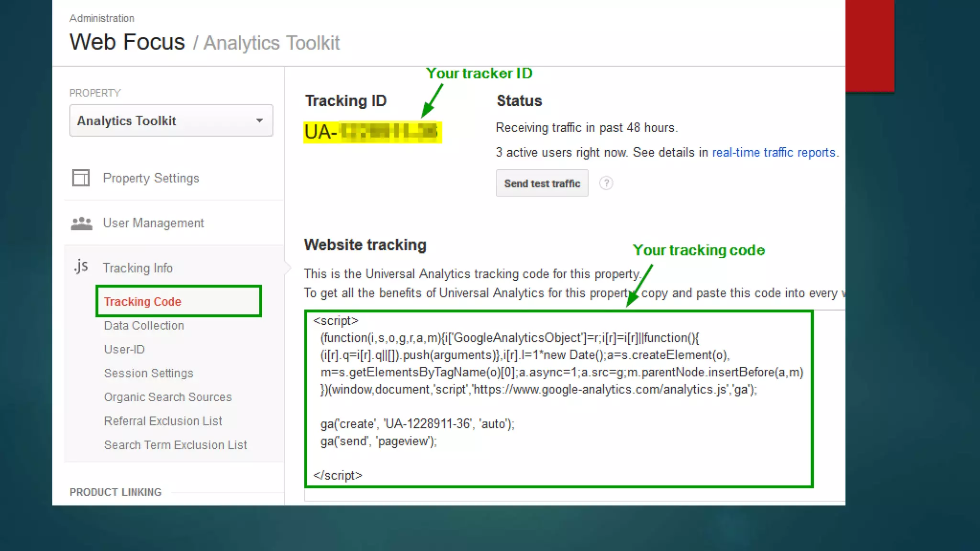This screenshot has width=980, height=551.
Task: Click the help question mark icon
Action: coord(606,183)
